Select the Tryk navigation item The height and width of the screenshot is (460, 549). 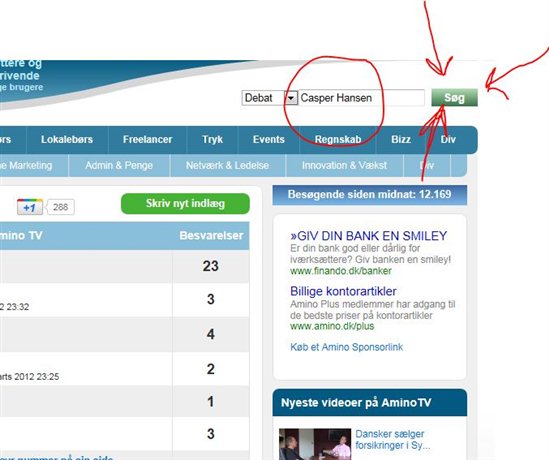tap(212, 139)
